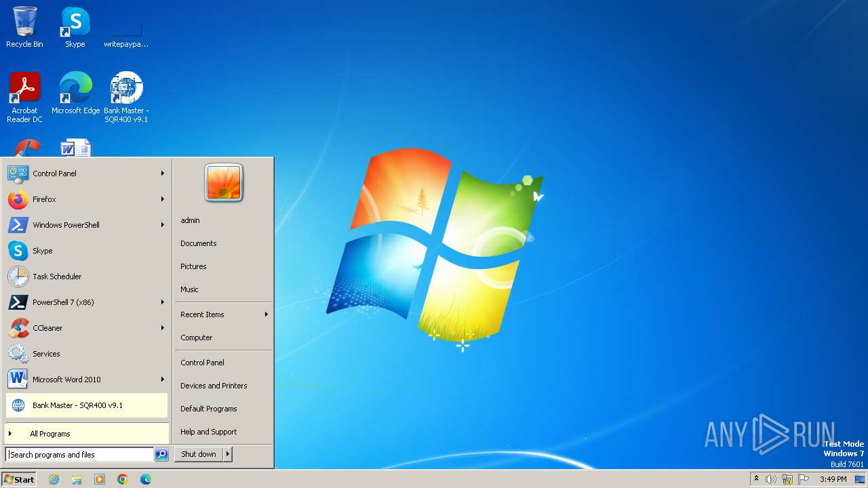
Task: Expand PowerShell 7 (x86) jump list arrow
Action: 163,302
